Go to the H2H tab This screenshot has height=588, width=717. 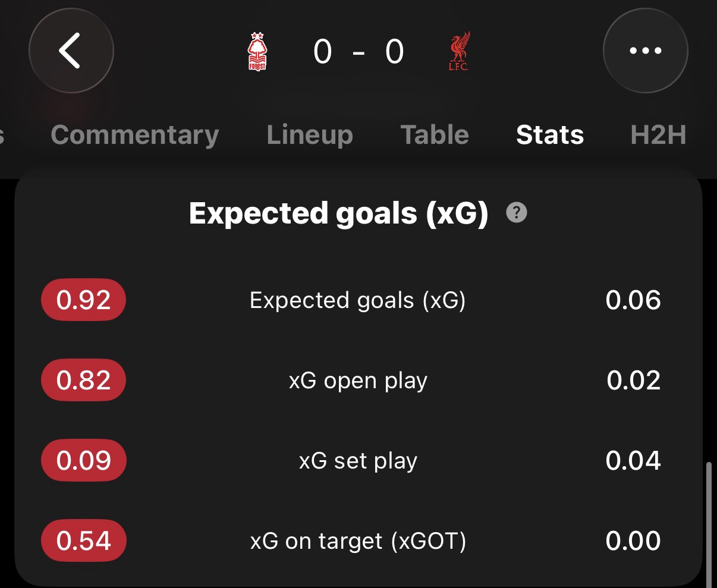(658, 135)
